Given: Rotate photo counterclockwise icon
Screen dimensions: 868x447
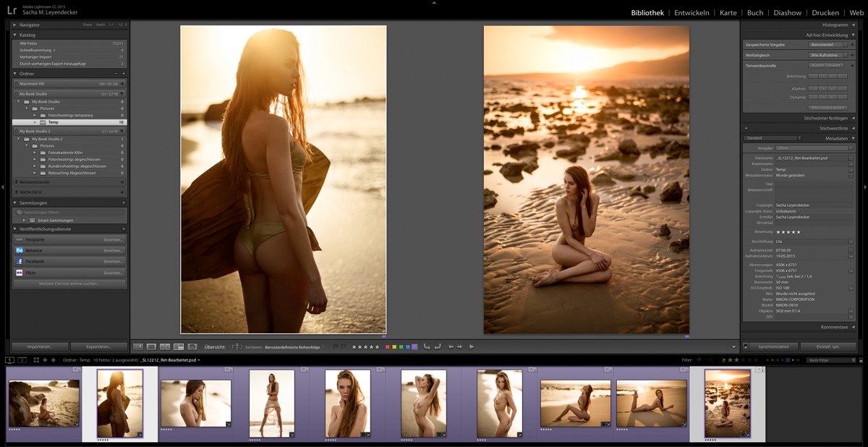Looking at the screenshot, I should point(427,347).
